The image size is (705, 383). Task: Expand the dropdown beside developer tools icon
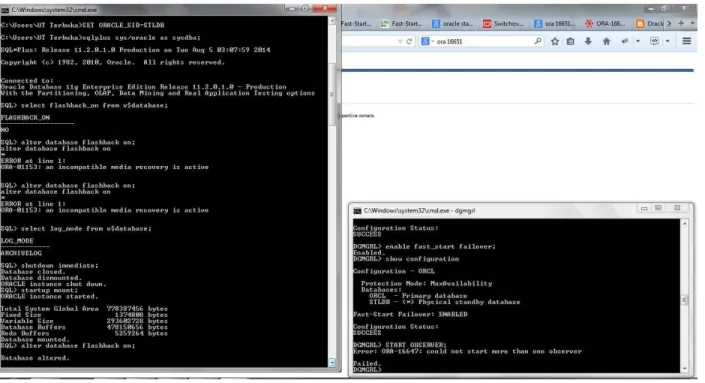667,41
